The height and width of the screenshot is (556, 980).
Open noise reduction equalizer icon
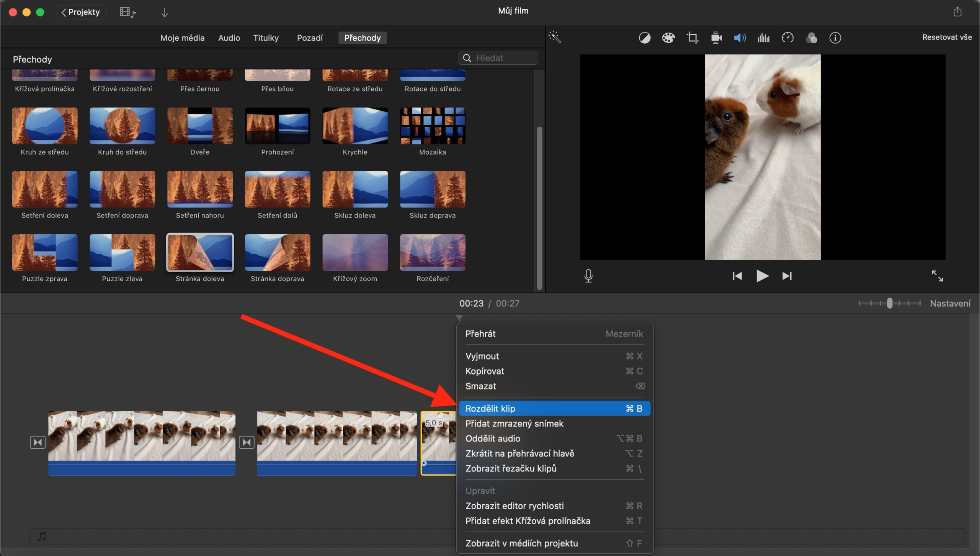(763, 38)
